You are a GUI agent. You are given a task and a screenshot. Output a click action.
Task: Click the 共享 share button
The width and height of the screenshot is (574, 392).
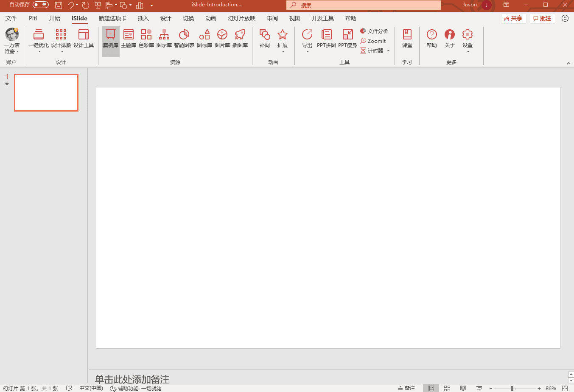point(513,18)
